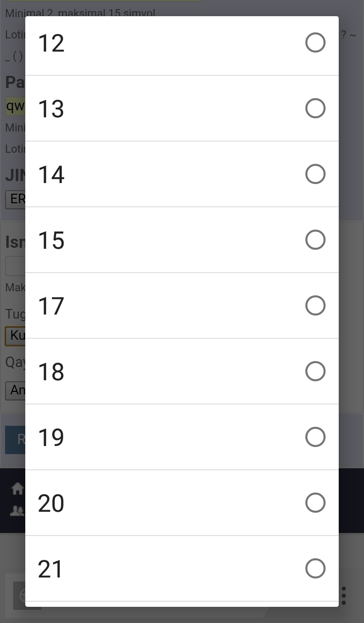Viewport: 364px width, 623px height.
Task: Pick the number 21 list item
Action: (x=182, y=568)
